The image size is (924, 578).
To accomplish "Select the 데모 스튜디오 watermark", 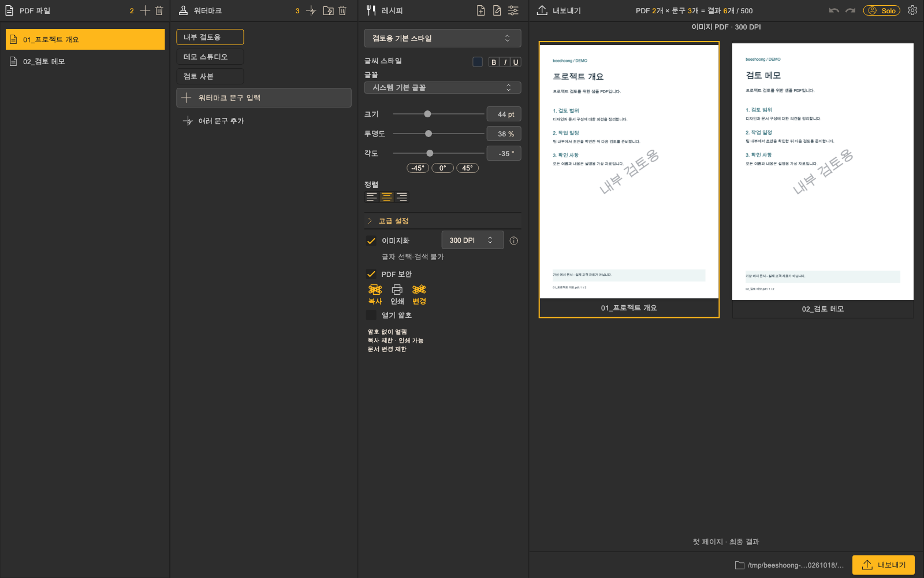I will click(210, 57).
